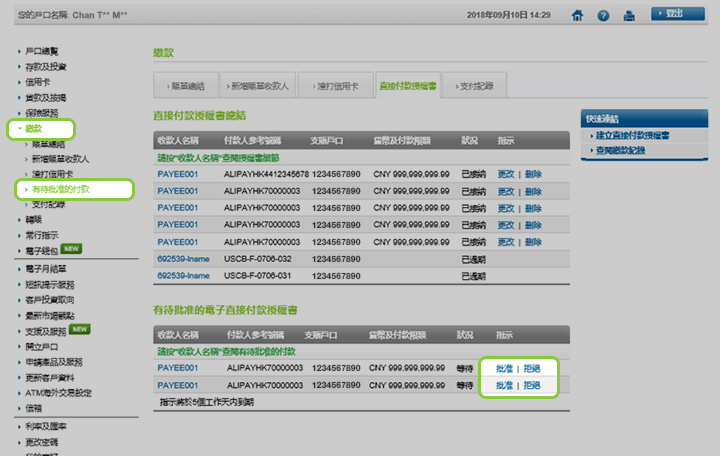Click 建立直接付款授權書 quick link
The image size is (720, 456).
click(x=632, y=135)
